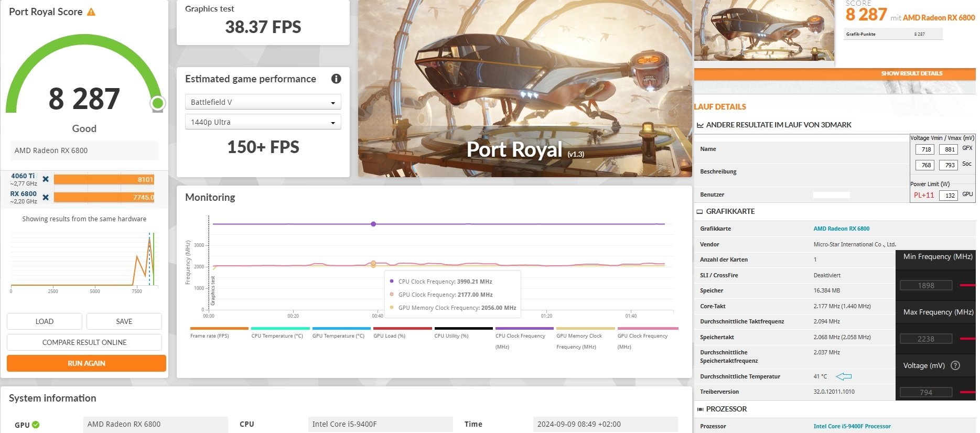The height and width of the screenshot is (433, 980).
Task: Toggle the GPU Temperature legend item
Action: (x=341, y=333)
